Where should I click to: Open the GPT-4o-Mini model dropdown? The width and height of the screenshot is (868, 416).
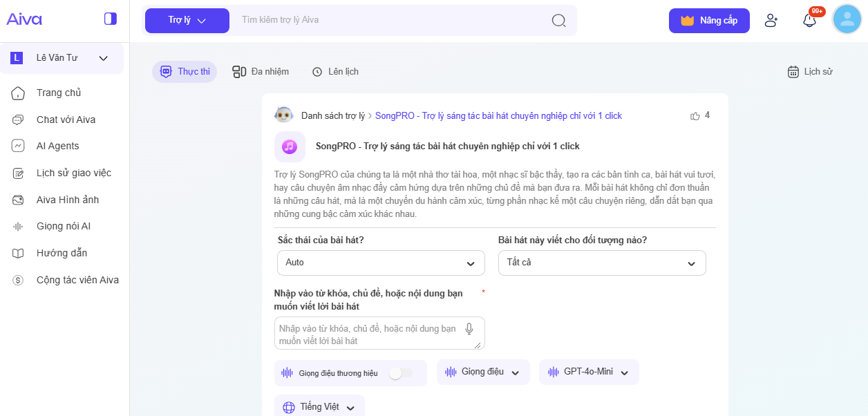coord(588,372)
